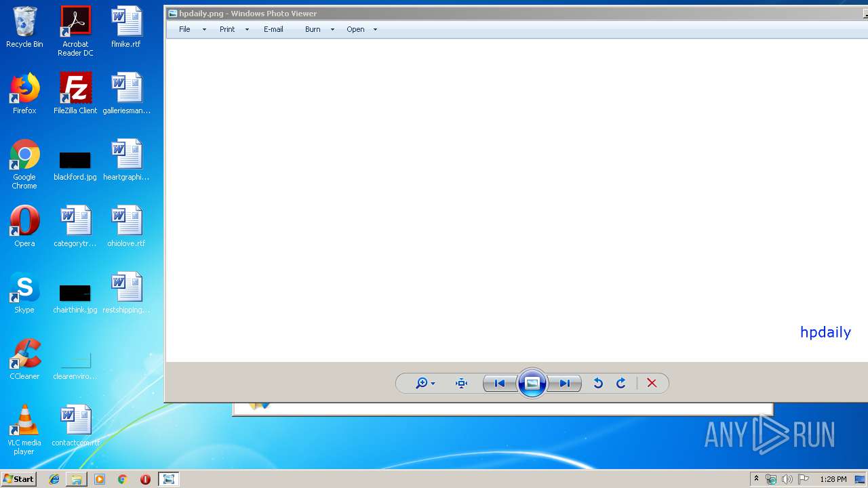The width and height of the screenshot is (868, 488).
Task: Click the hpdaily.png window title bar
Action: click(515, 14)
